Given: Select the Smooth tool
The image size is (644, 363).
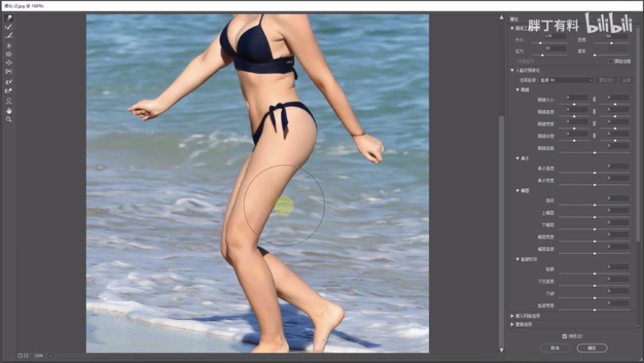Looking at the screenshot, I should point(9,35).
